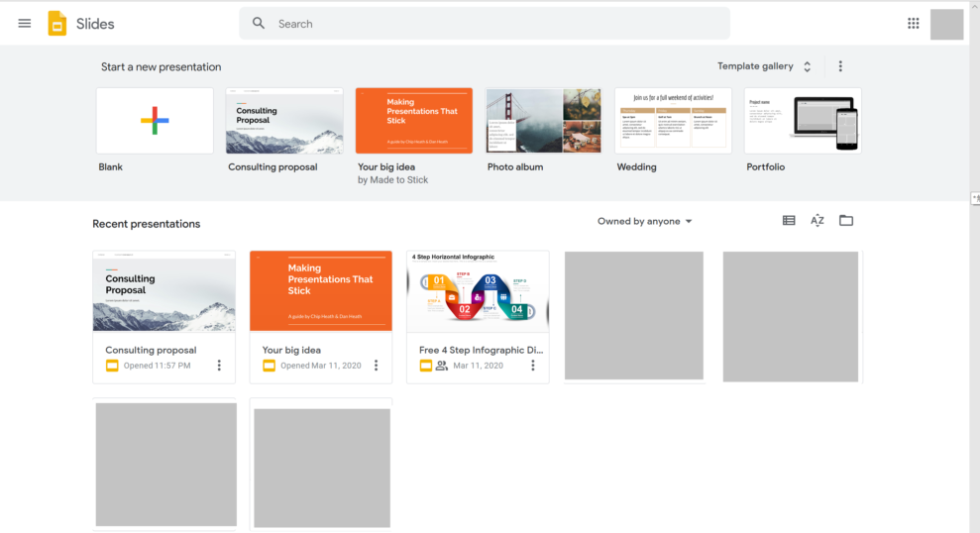Choose the Photo album template

[x=543, y=121]
